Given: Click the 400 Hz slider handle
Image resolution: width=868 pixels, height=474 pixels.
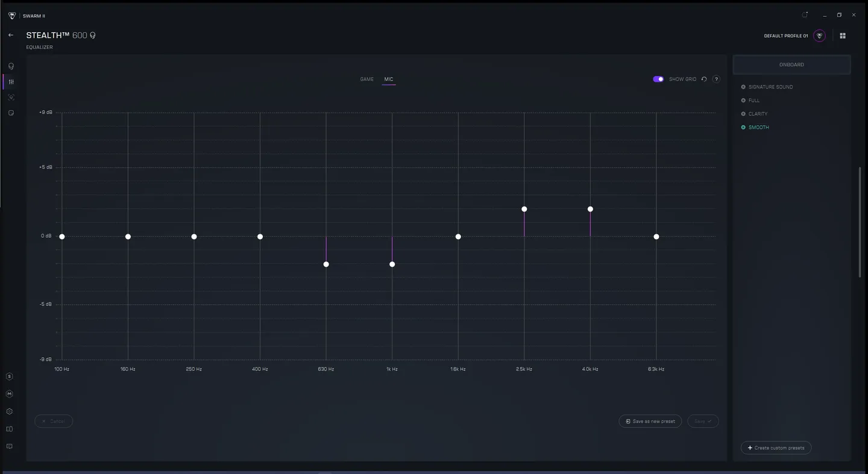Looking at the screenshot, I should pyautogui.click(x=260, y=237).
